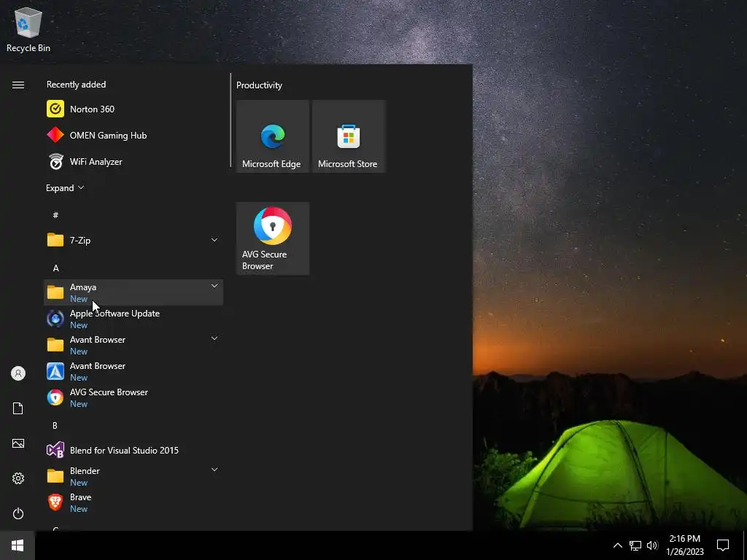Click the B letter header
Screen dimensions: 747x560
coord(55,426)
